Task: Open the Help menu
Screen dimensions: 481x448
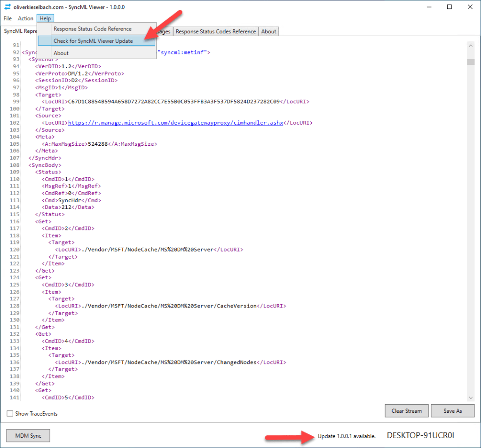Action: 45,18
